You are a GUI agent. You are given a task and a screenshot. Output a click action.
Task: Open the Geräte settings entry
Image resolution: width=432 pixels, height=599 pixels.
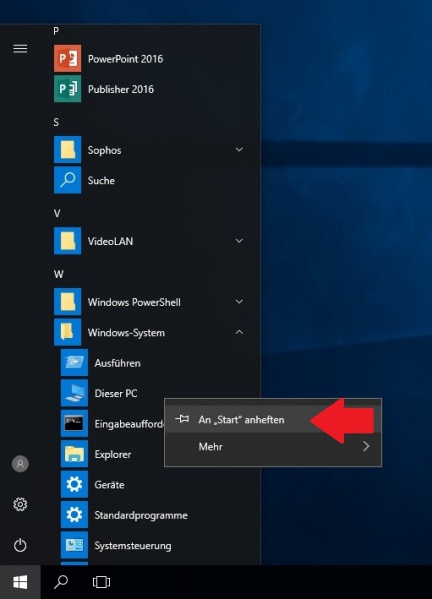click(x=153, y=484)
